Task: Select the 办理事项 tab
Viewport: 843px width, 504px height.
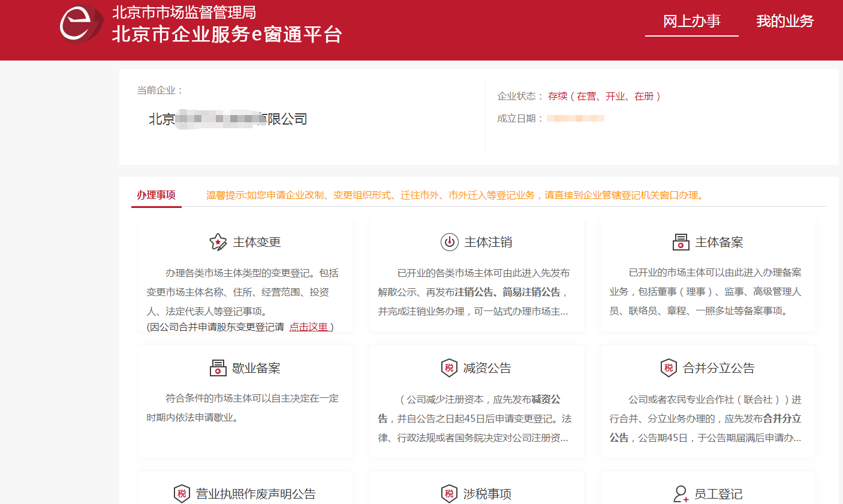Action: [x=156, y=195]
